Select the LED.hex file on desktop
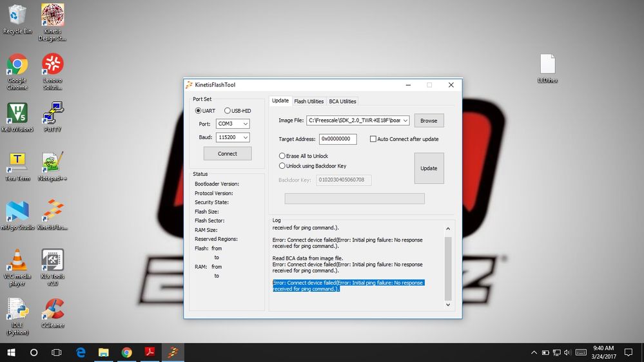Viewport: 644px width, 362px height. [547, 68]
